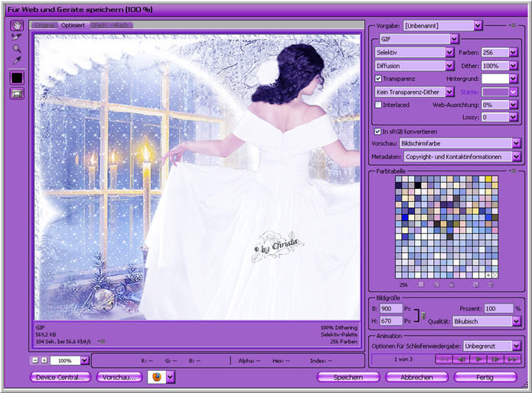The width and height of the screenshot is (532, 393).
Task: Select the black swatch in the Farbtabelle
Action: pyautogui.click(x=418, y=185)
